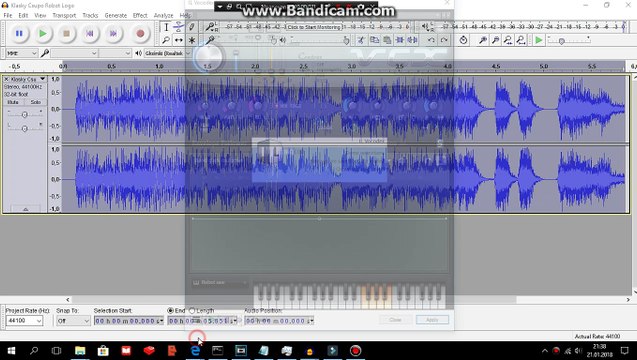This screenshot has height=360, width=637.
Task: Open the Windows Start menu
Action: click(x=11, y=351)
